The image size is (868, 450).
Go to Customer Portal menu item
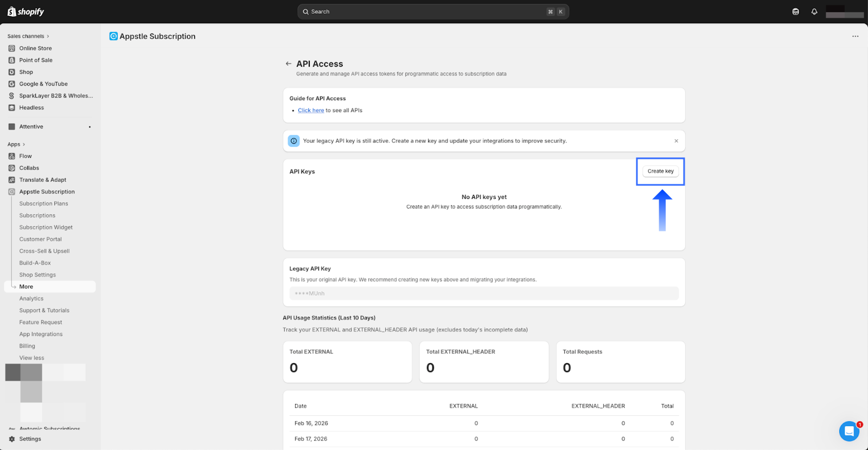click(40, 239)
